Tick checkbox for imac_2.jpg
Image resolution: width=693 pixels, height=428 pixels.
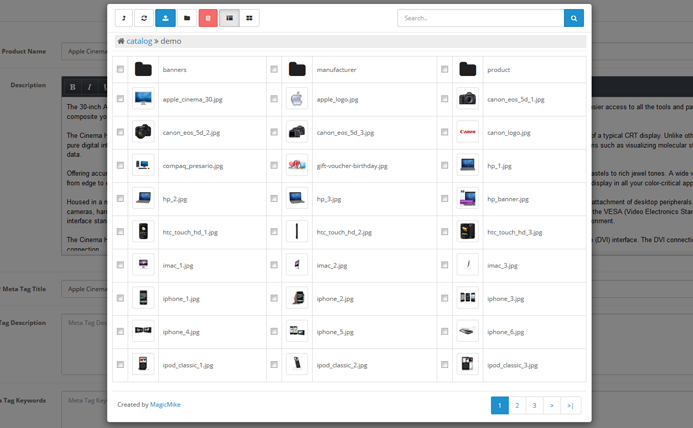[x=274, y=265]
